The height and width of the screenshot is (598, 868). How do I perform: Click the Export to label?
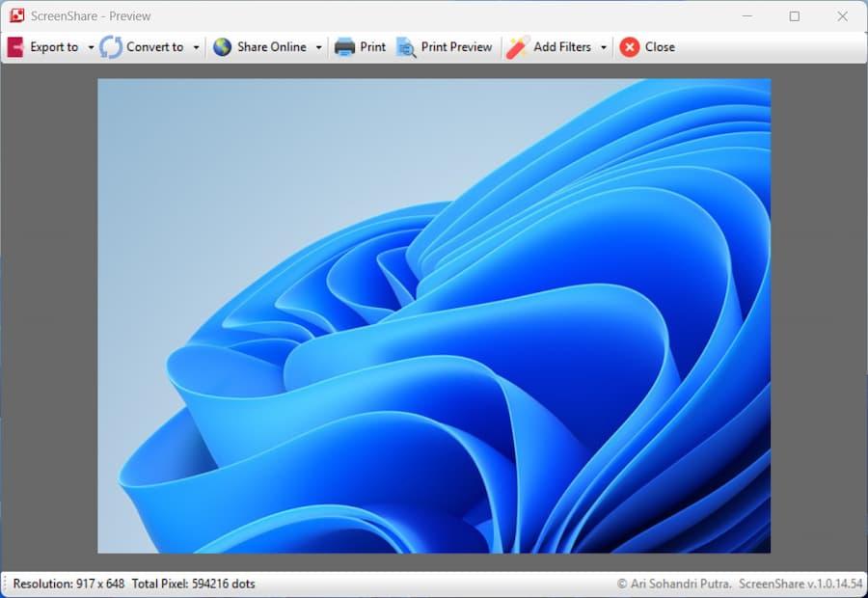pos(54,47)
